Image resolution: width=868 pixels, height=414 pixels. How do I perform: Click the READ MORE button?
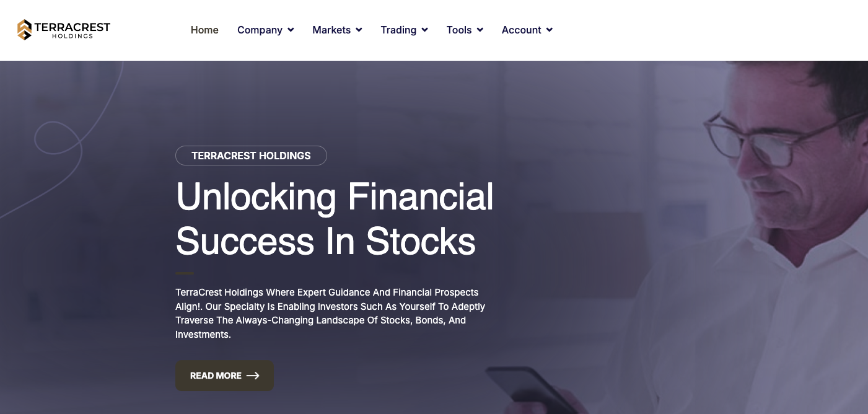[224, 376]
